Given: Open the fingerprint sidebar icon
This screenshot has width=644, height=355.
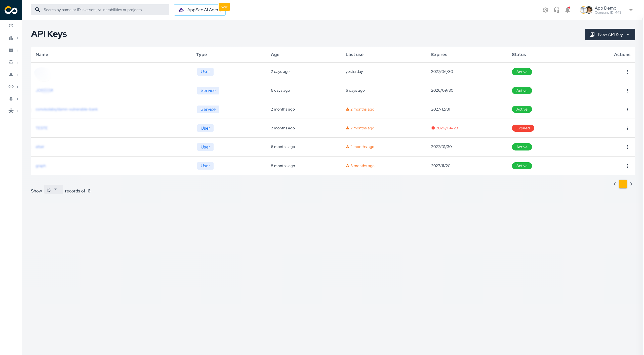Looking at the screenshot, I should pyautogui.click(x=11, y=26).
